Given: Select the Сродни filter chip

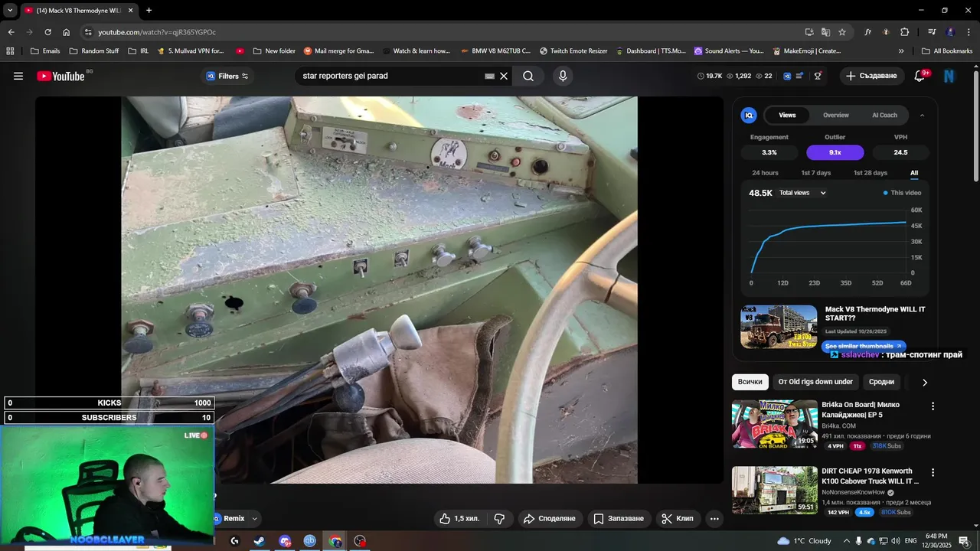Looking at the screenshot, I should click(x=881, y=382).
